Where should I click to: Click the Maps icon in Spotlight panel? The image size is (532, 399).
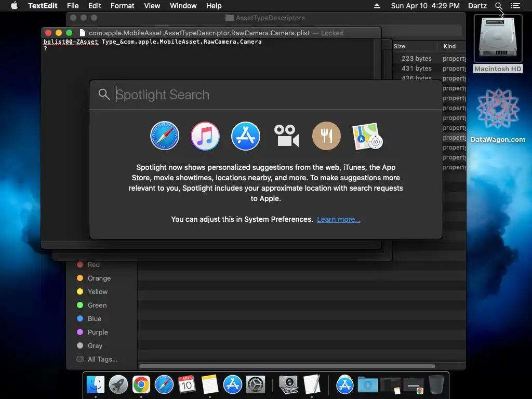pos(367,136)
